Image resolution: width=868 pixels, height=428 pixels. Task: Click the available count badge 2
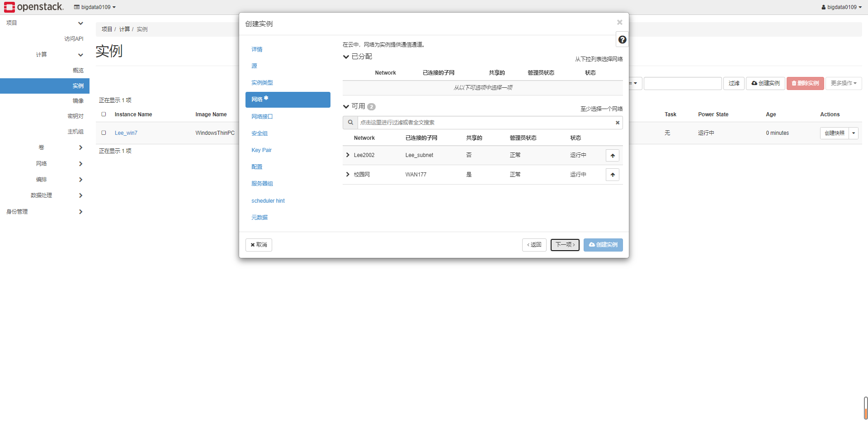click(x=371, y=107)
